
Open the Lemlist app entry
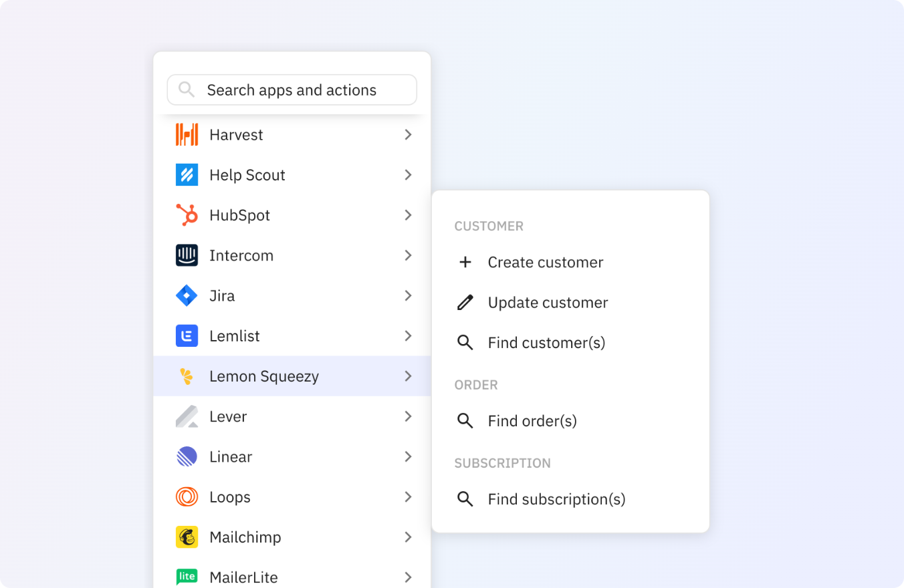coord(292,336)
